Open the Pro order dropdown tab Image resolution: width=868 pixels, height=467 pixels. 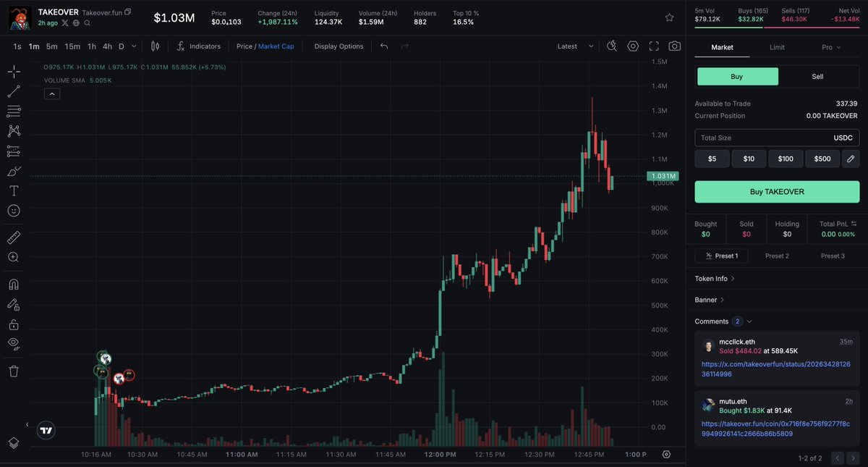tap(831, 47)
